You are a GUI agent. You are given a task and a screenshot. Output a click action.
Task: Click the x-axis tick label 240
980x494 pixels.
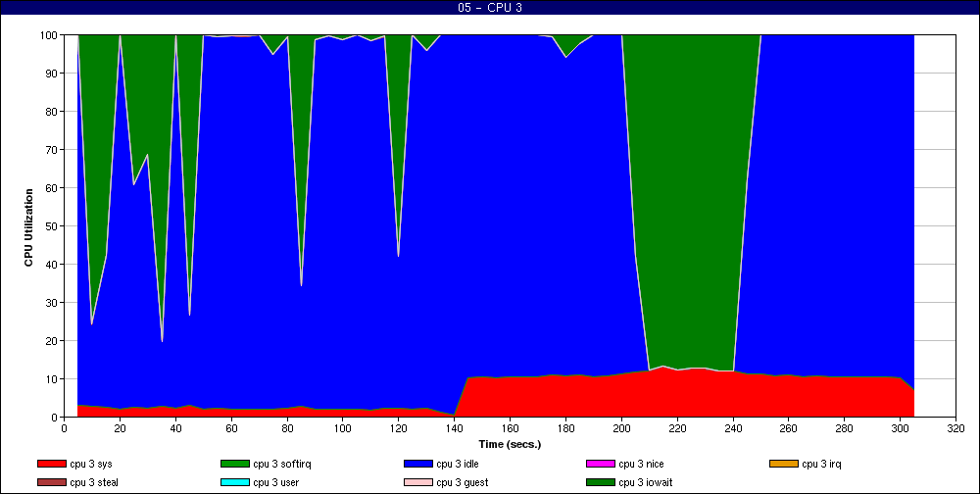pyautogui.click(x=733, y=428)
